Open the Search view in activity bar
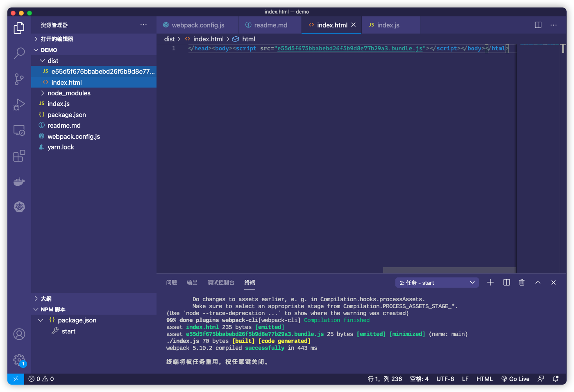 point(19,53)
